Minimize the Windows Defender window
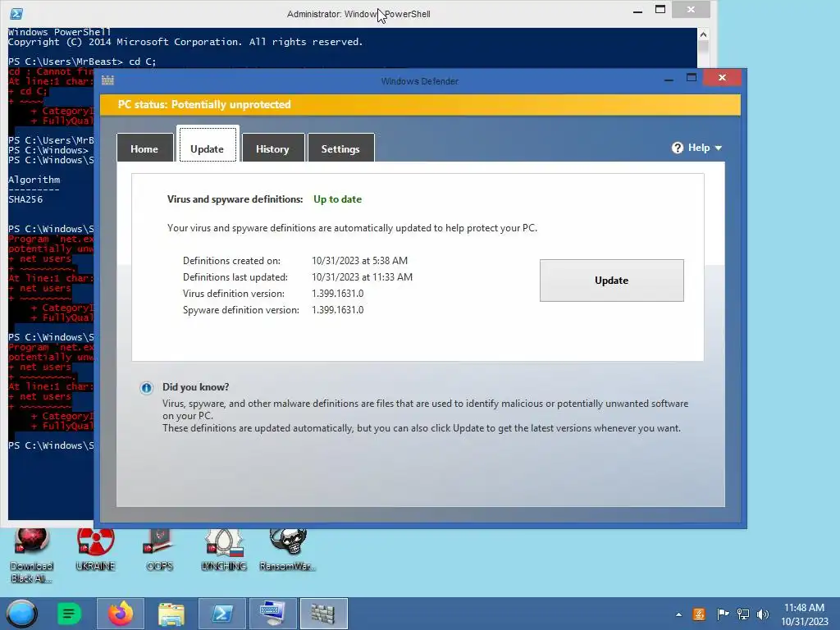This screenshot has height=630, width=840. tap(669, 80)
